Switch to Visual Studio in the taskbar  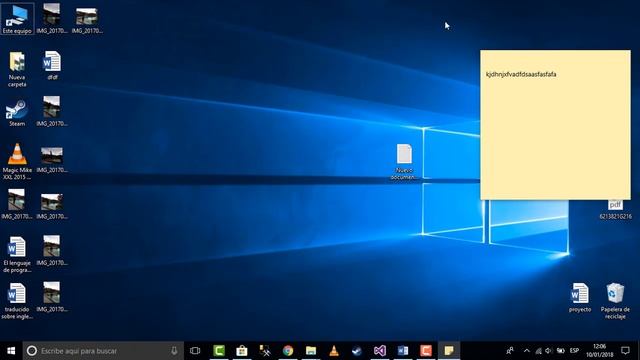tap(380, 351)
